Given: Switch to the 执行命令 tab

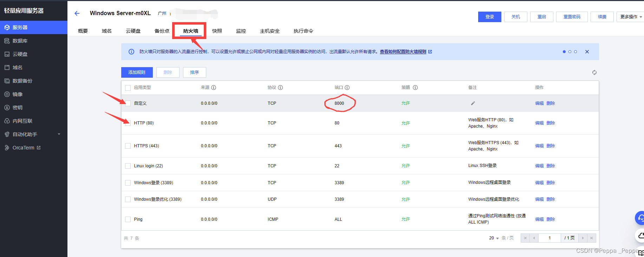Looking at the screenshot, I should click(304, 31).
